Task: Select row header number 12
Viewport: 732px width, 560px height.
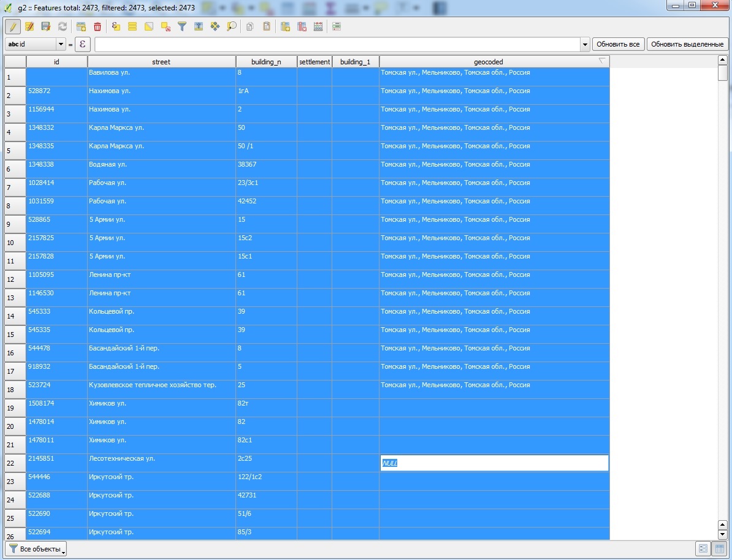Action: (x=15, y=279)
